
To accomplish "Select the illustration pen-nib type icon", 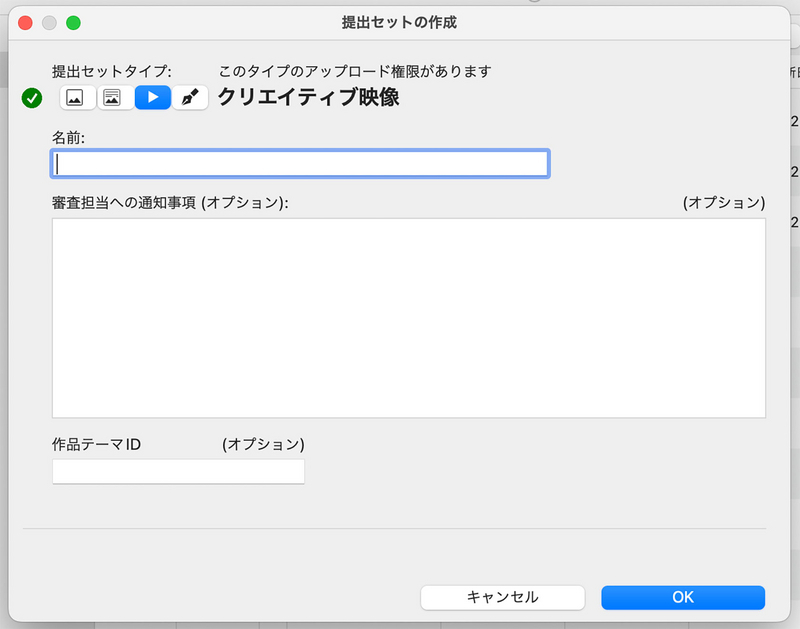I will tap(190, 97).
